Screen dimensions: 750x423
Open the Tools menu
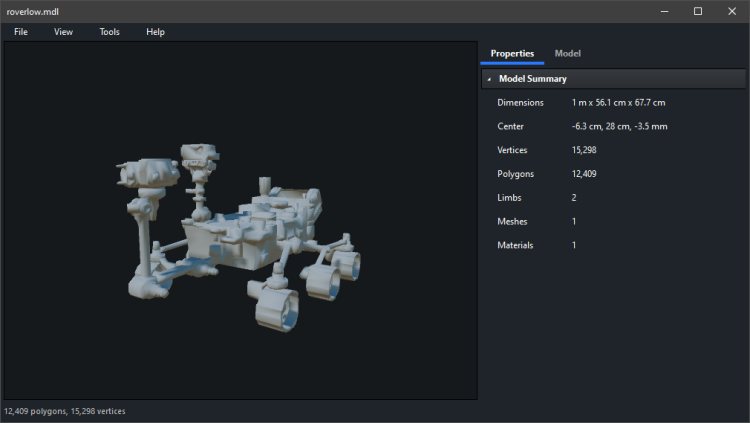[x=109, y=32]
